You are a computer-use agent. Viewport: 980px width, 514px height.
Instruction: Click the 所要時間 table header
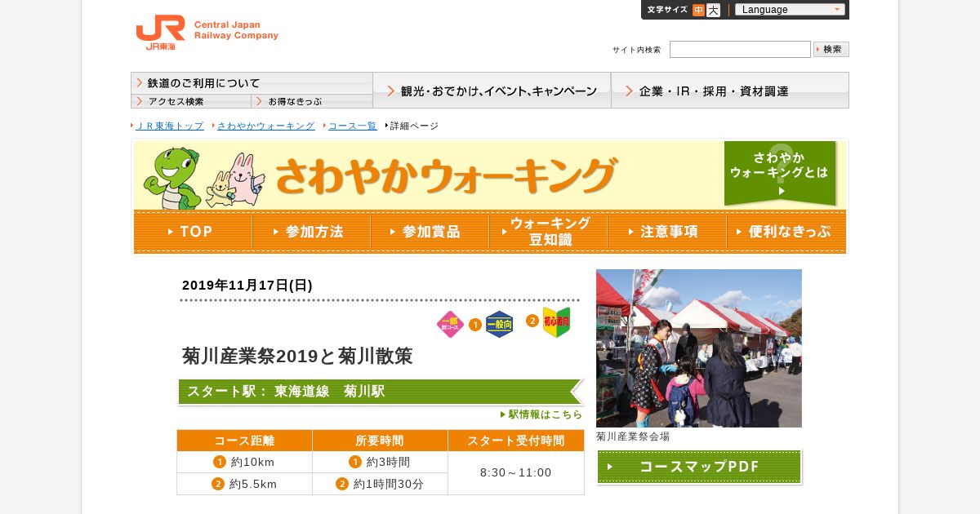380,441
